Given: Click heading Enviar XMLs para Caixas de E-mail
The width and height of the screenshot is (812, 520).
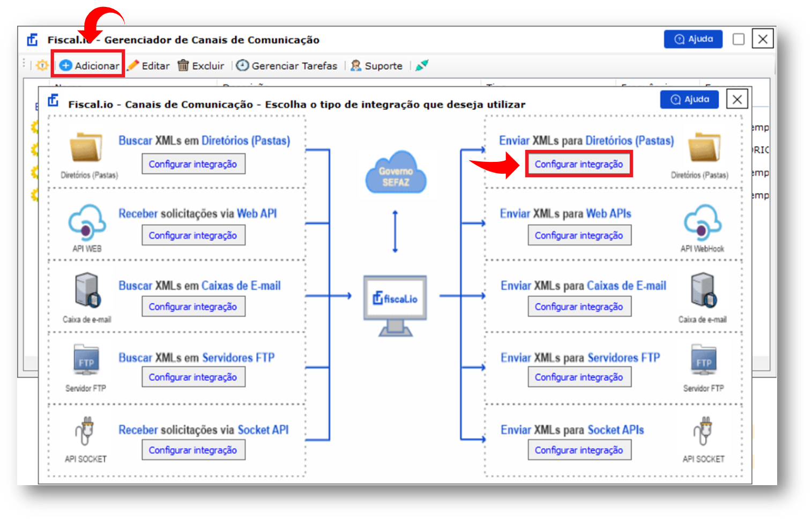Looking at the screenshot, I should point(583,286).
